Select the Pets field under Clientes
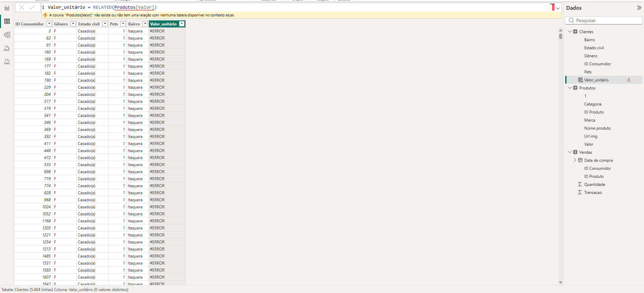This screenshot has height=293, width=644. (x=588, y=72)
